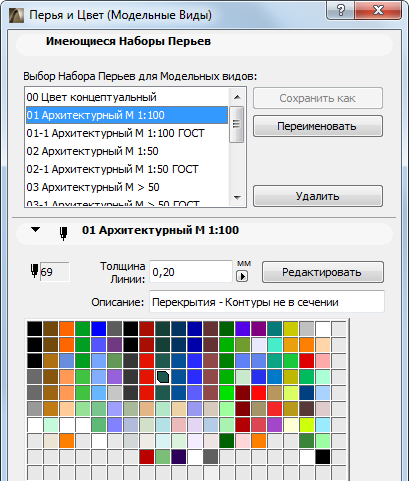Screen dimensions: 409x481
Task: Click the Help question mark button
Action: [341, 10]
